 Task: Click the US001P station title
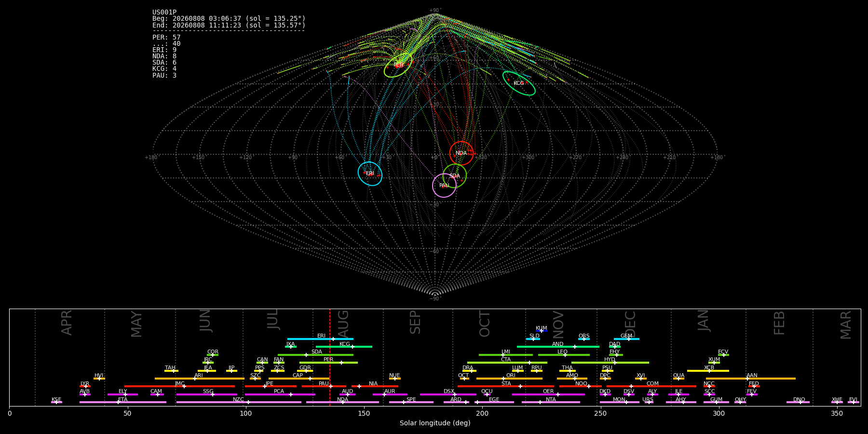164,13
